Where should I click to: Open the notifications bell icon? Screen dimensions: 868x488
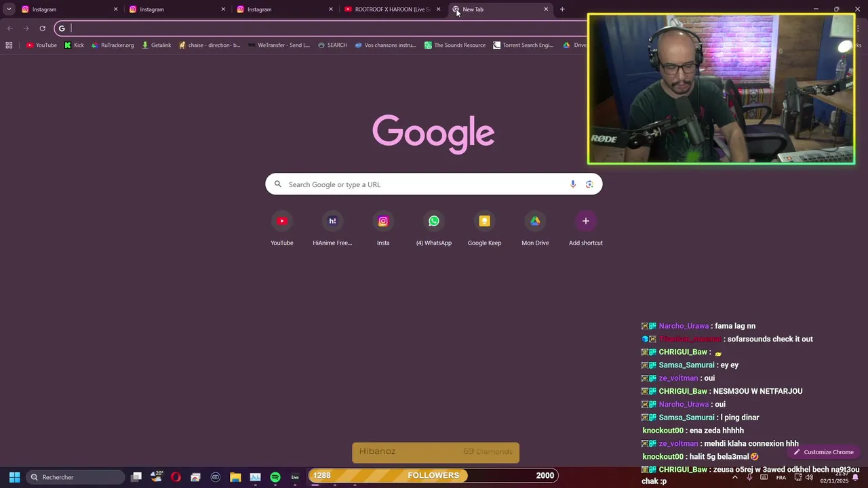click(x=855, y=477)
